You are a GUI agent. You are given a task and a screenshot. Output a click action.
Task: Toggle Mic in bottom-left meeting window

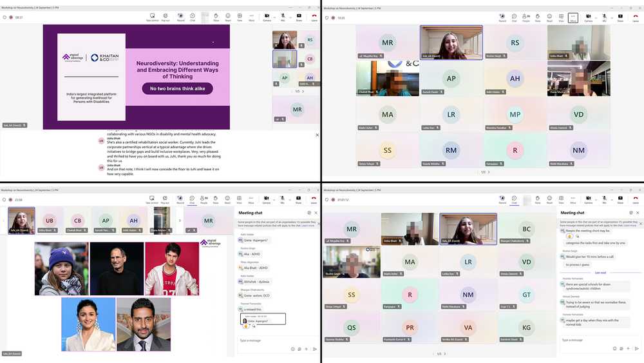282,200
